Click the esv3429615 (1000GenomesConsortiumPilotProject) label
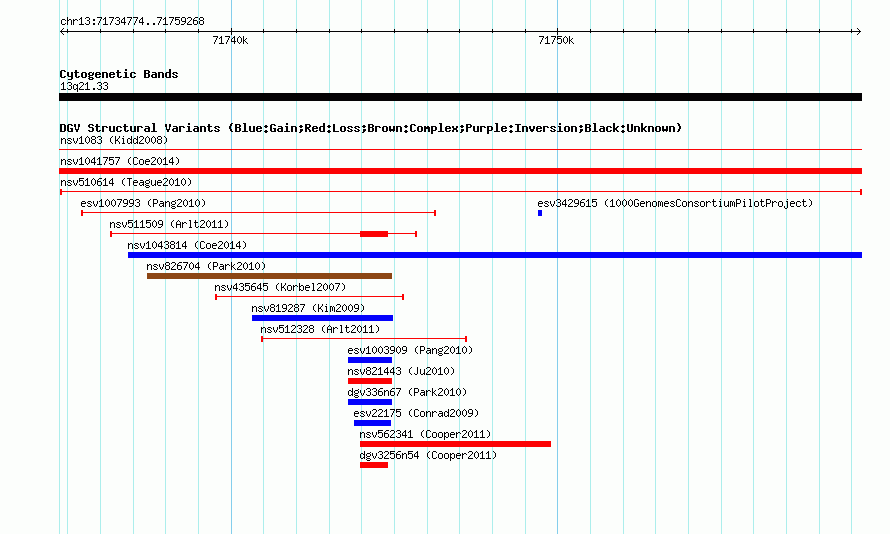The height and width of the screenshot is (534, 890). 675,203
